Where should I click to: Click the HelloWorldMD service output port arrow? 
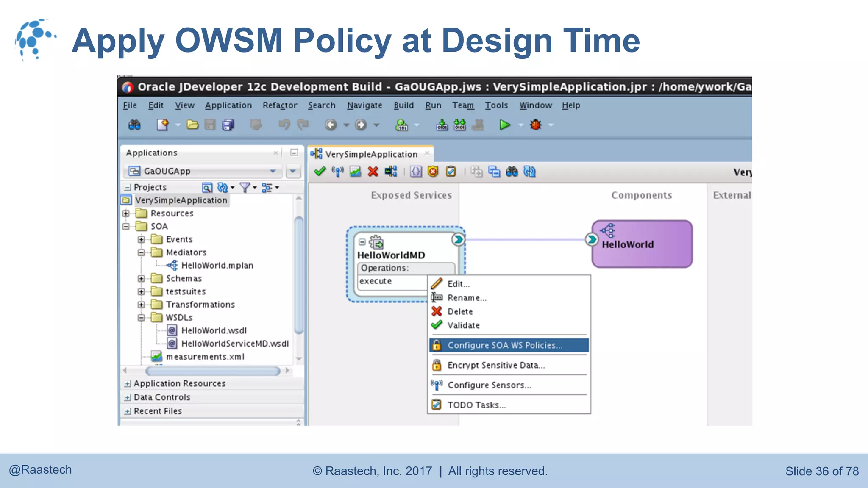click(458, 240)
